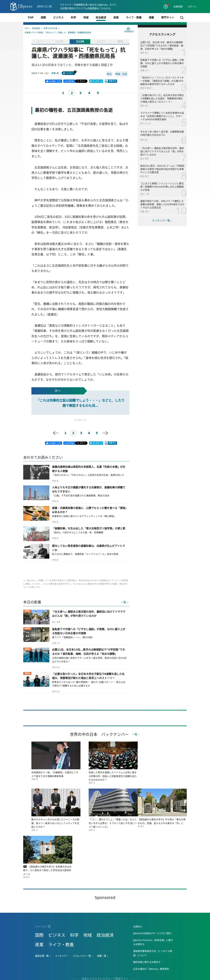Open the TOP navigation menu item
Viewport: 210px width, 980px height.
click(30, 17)
